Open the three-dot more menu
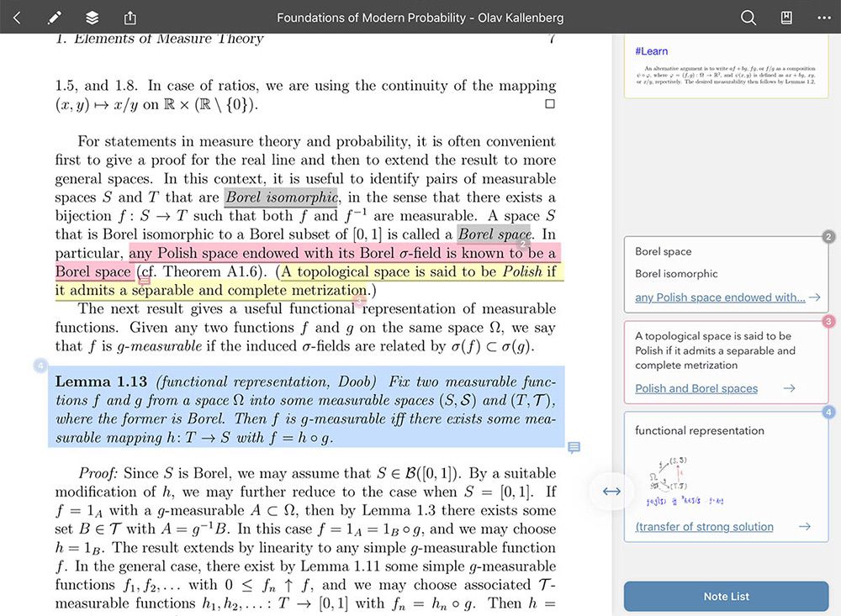 coord(824,18)
